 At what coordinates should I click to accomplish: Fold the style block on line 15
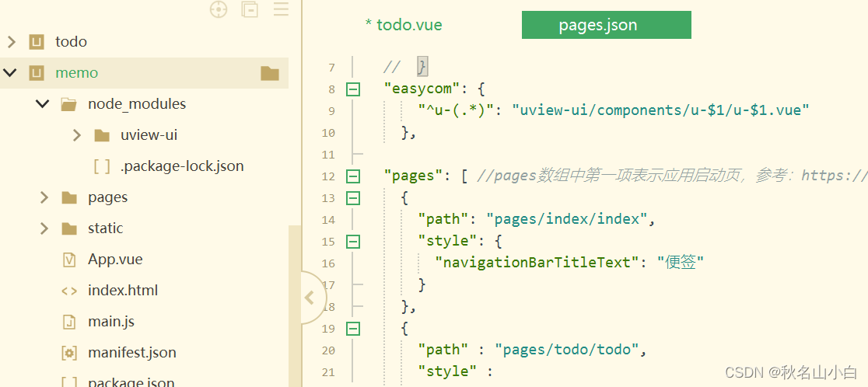click(x=352, y=242)
